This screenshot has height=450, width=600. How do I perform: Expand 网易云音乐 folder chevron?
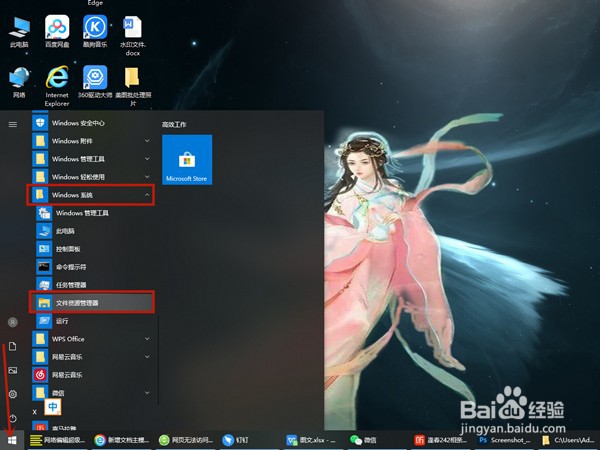147,357
